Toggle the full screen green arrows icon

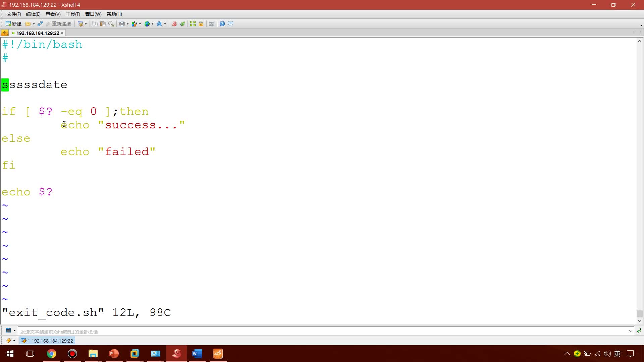tap(193, 24)
